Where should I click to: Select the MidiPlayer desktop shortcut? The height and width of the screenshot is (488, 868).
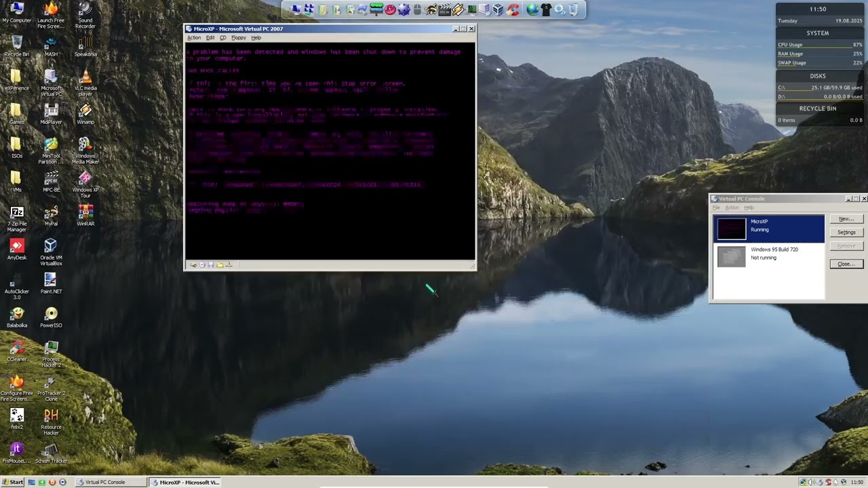[51, 115]
